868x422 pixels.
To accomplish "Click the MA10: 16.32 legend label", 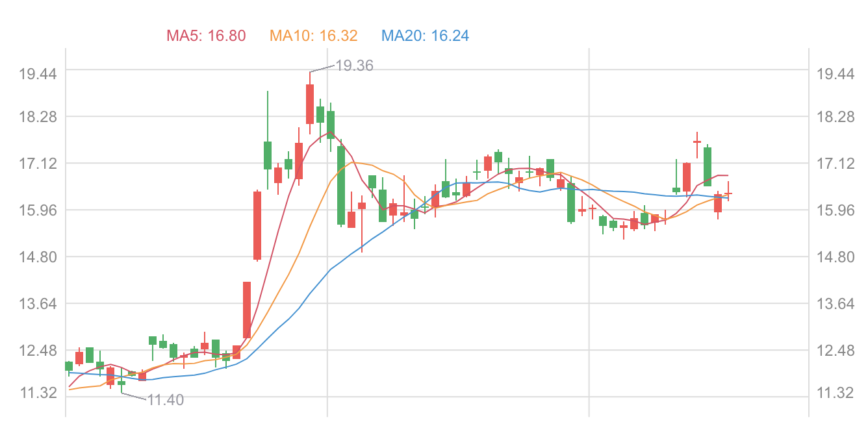I will 314,36.
